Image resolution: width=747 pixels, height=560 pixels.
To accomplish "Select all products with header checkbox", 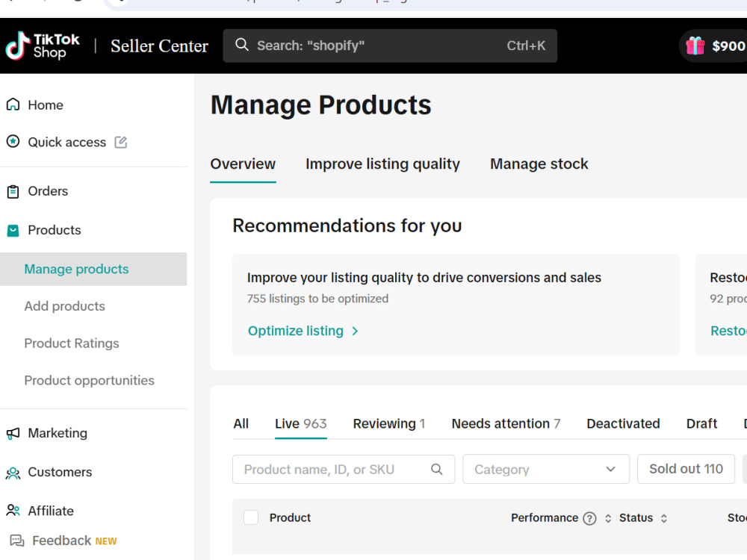I will tap(251, 517).
